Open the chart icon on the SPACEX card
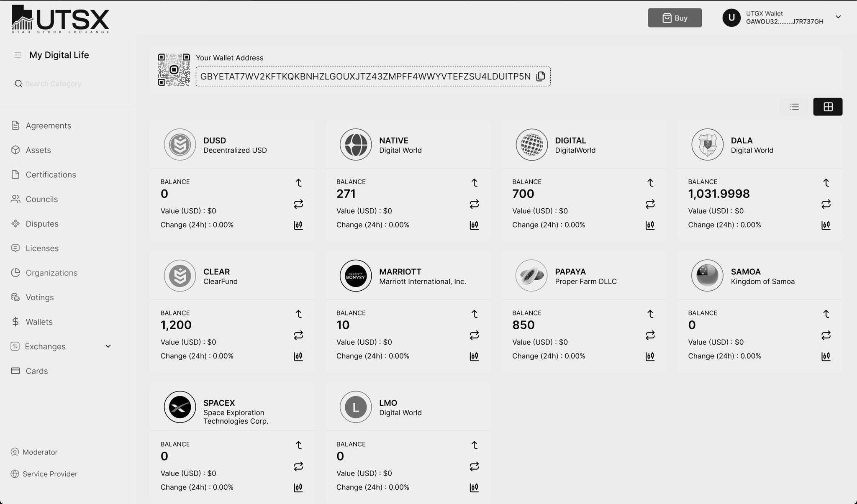Image resolution: width=857 pixels, height=504 pixels. point(298,488)
